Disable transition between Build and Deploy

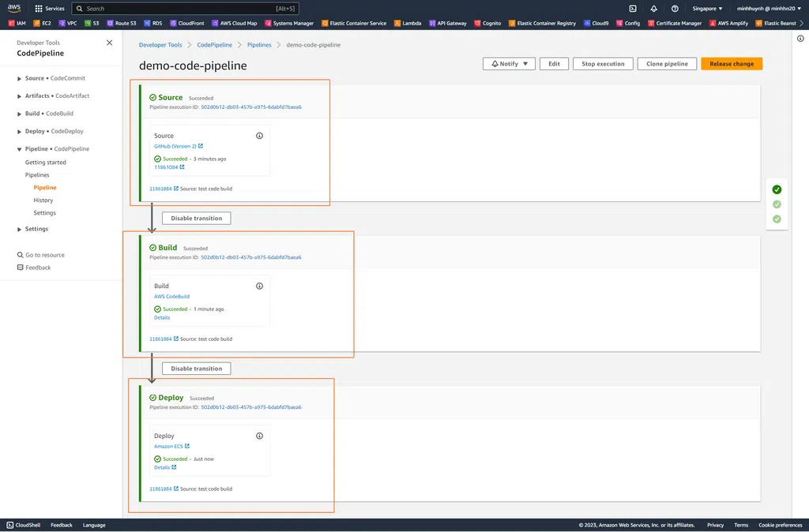197,369
